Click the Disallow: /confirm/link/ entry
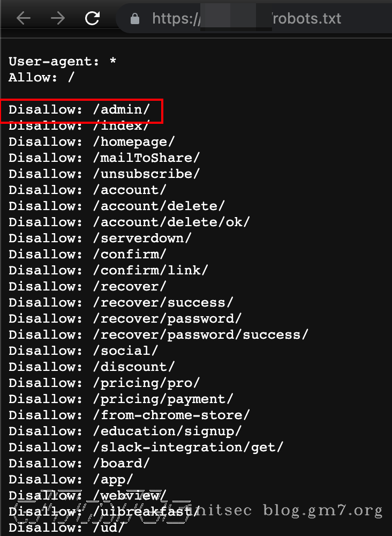The image size is (392, 536). 108,271
